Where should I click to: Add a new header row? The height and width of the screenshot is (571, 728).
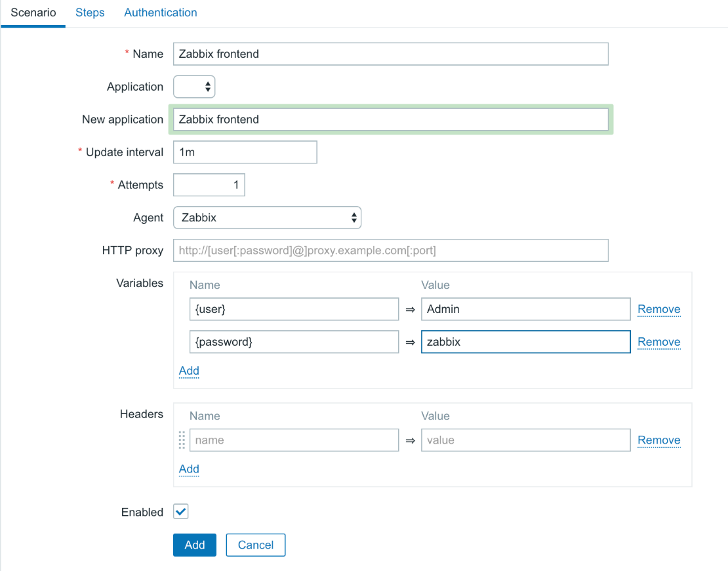point(189,469)
